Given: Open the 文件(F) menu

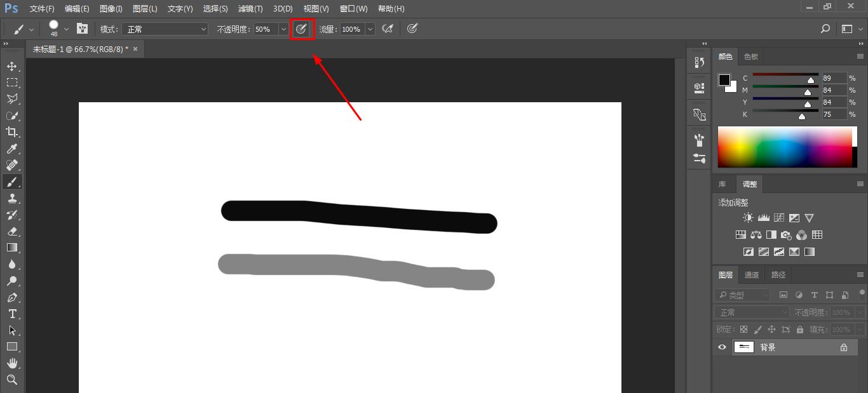Looking at the screenshot, I should pos(42,9).
